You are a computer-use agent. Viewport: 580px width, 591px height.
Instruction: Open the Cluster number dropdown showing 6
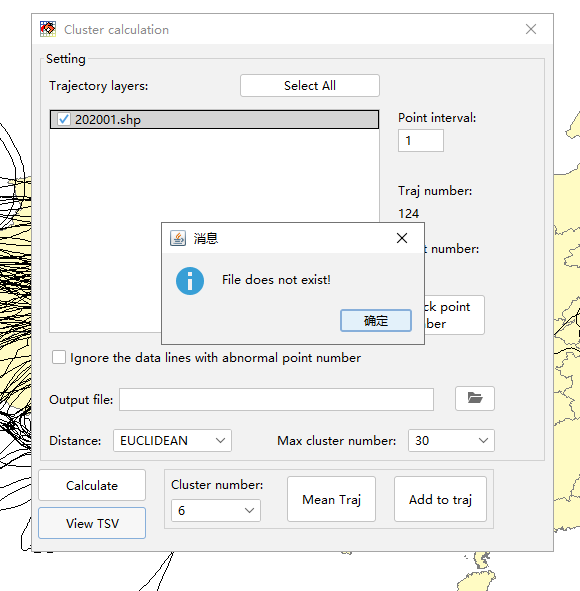click(x=216, y=510)
